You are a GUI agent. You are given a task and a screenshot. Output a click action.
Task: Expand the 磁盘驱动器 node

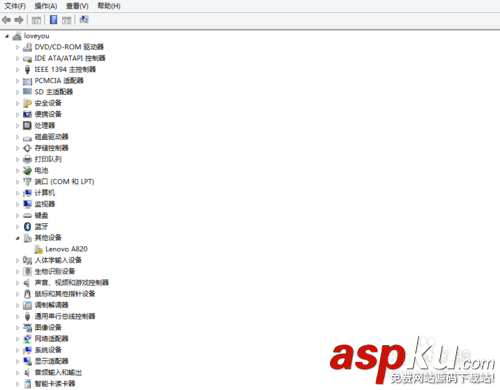pos(17,137)
